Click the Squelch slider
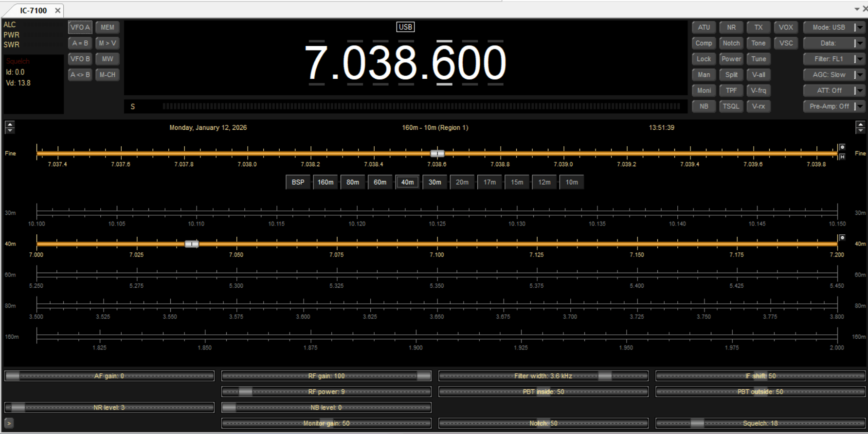Image resolution: width=868 pixels, height=434 pixels. click(x=760, y=423)
